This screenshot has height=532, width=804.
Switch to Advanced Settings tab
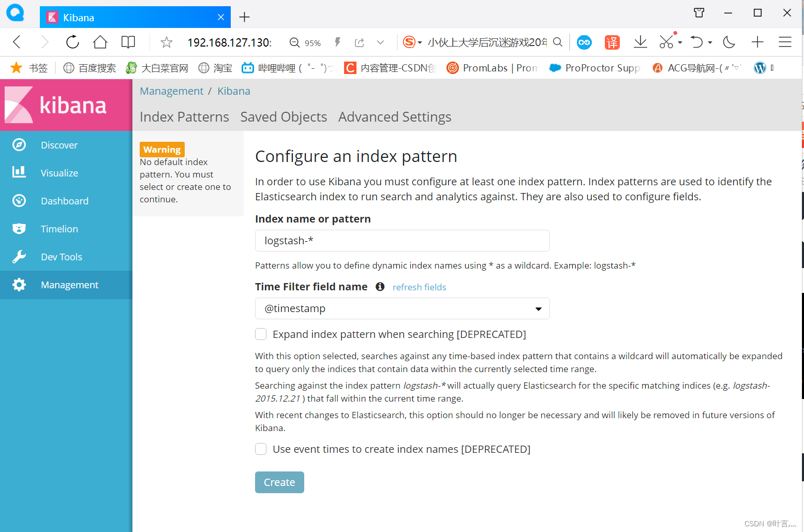coord(395,117)
